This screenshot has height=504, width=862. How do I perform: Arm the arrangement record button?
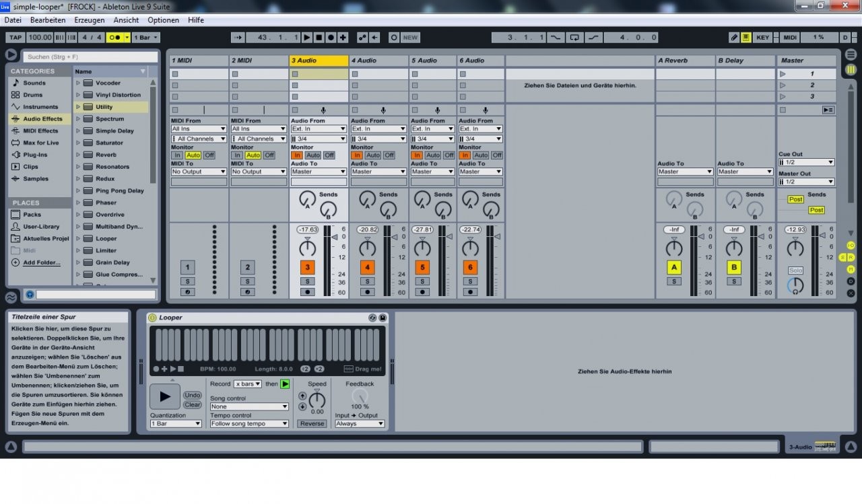pos(331,38)
